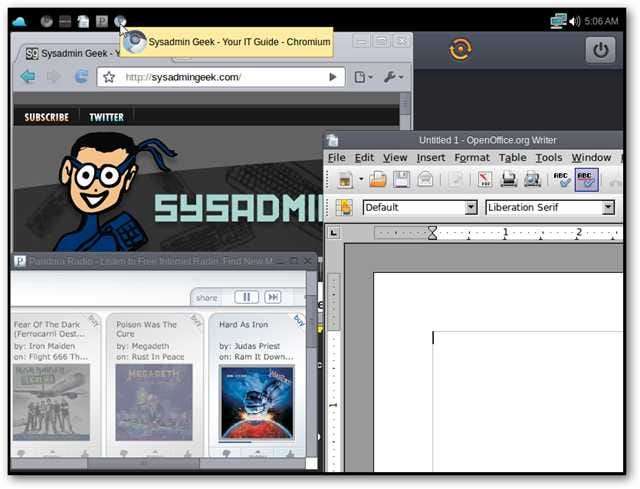Click the buy ribbon on Hard As Iron

point(299,320)
